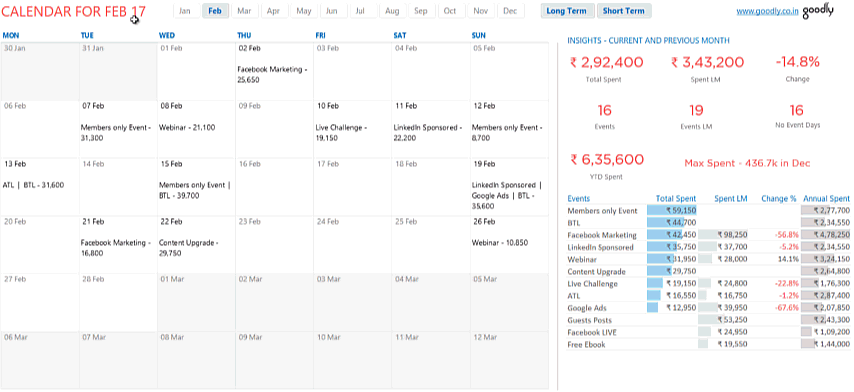Select the Google Ads events row
854x392 pixels.
click(708, 308)
